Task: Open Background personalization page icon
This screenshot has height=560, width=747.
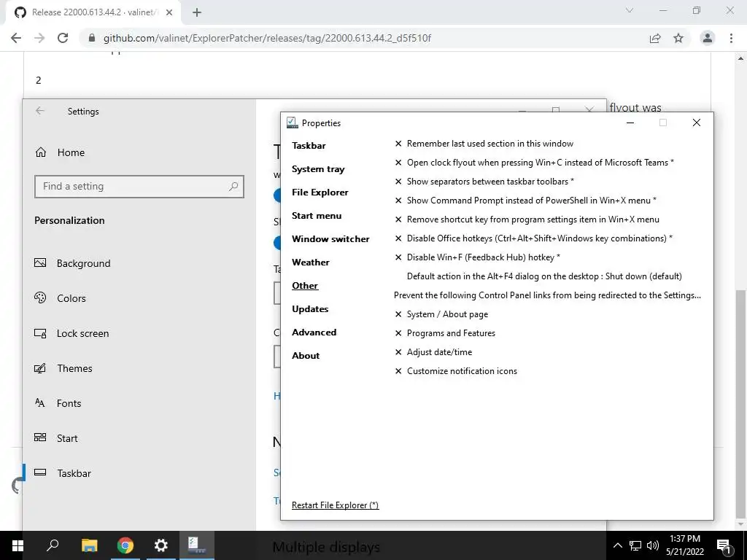Action: click(x=40, y=262)
